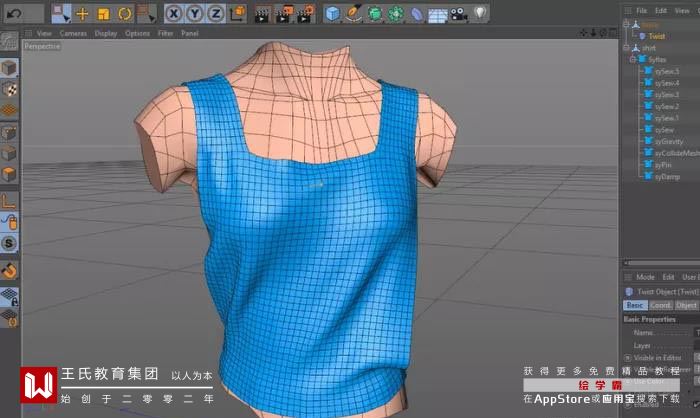Render the current view clapperboard
Screen dimensions: 700x418
tap(262, 14)
